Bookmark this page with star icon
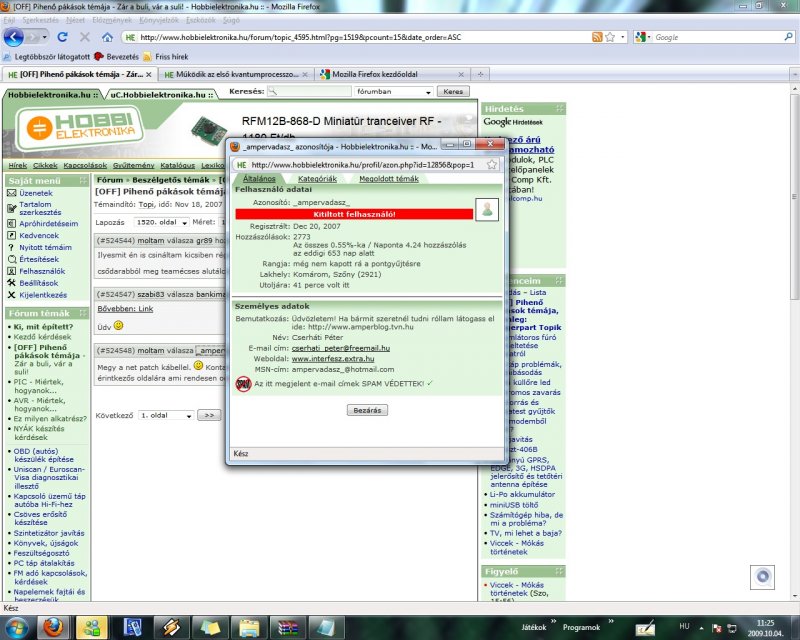The width and height of the screenshot is (800, 640). [610, 37]
